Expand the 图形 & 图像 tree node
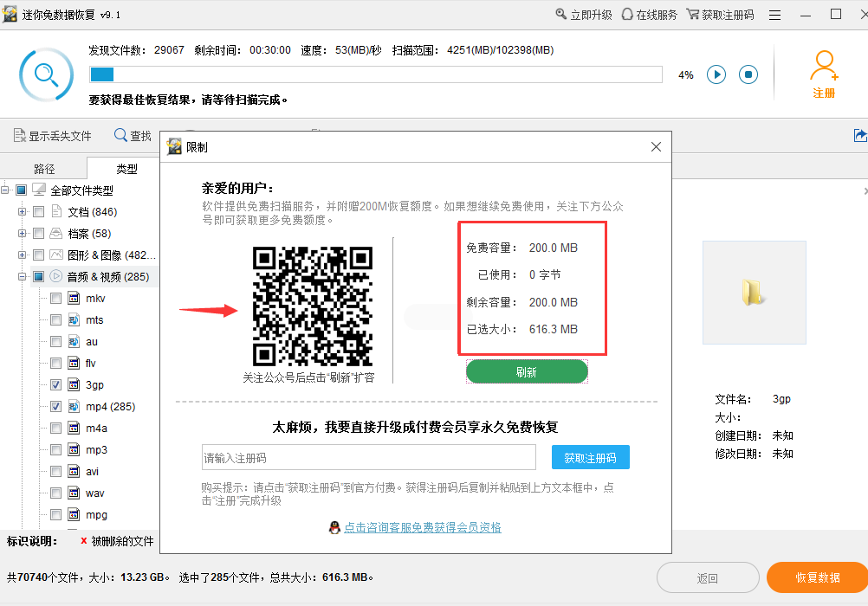Image resolution: width=868 pixels, height=606 pixels. tap(22, 255)
